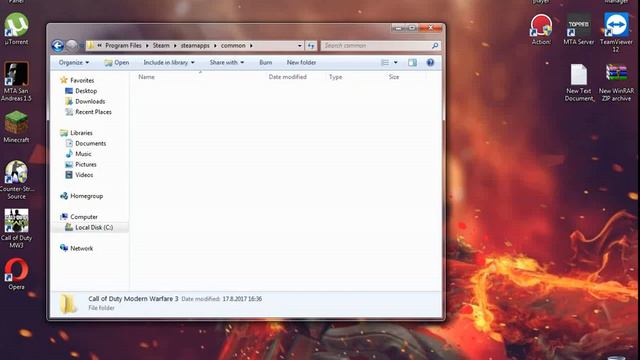Click the common breadcrumb segment
This screenshot has width=640, height=360.
tap(233, 46)
